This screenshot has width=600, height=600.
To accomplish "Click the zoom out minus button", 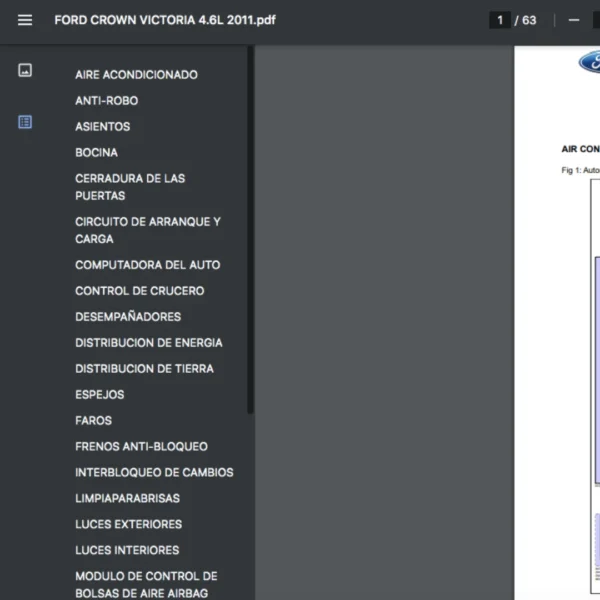I will (x=574, y=20).
